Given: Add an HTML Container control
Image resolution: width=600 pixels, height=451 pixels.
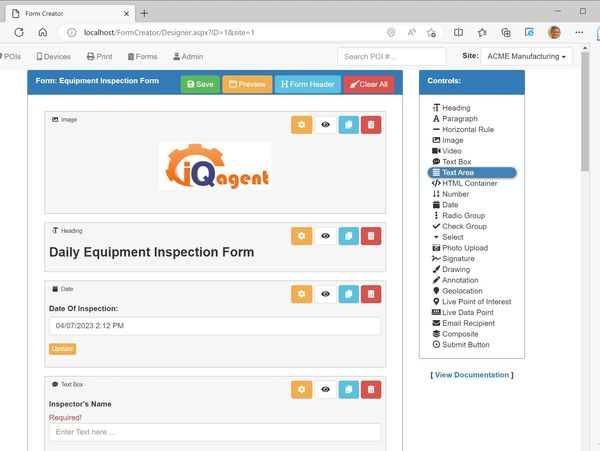Looking at the screenshot, I should (x=465, y=183).
